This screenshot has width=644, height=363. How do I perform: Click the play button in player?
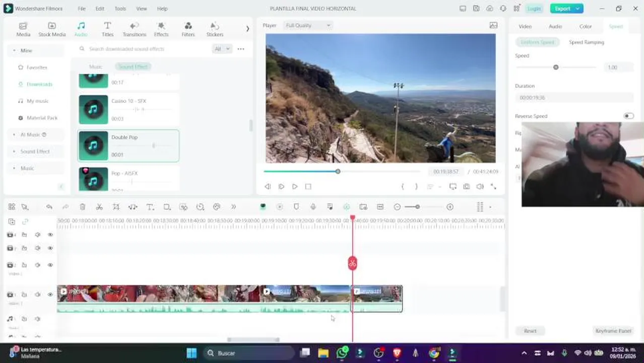[x=295, y=187]
